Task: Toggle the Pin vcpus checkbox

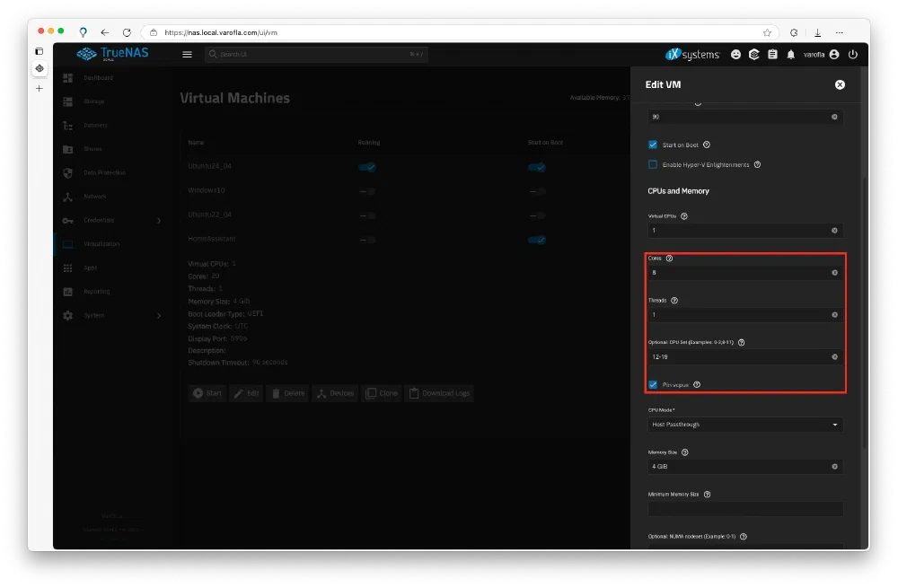Action: (x=653, y=384)
